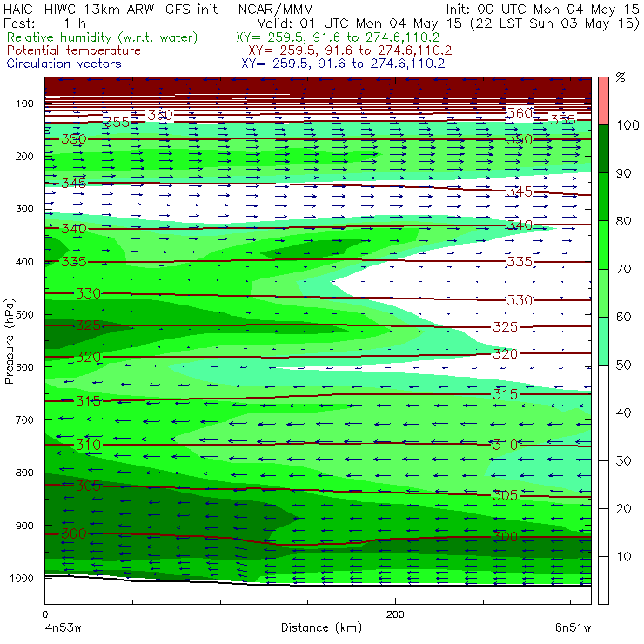Click the red 'Potential temperature' legend label
This screenshot has width=644, height=644.
pos(74,50)
